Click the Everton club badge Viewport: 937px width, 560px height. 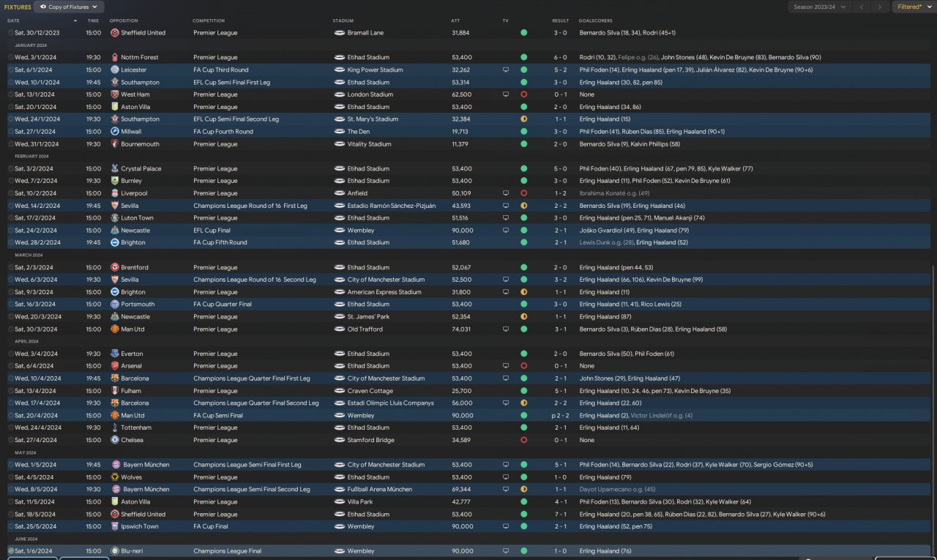click(115, 354)
